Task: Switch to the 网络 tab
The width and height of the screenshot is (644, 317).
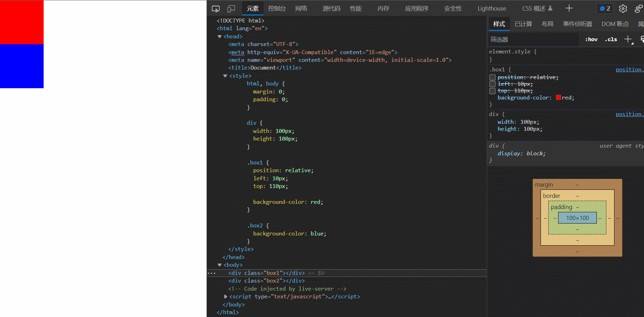Action: click(x=301, y=8)
